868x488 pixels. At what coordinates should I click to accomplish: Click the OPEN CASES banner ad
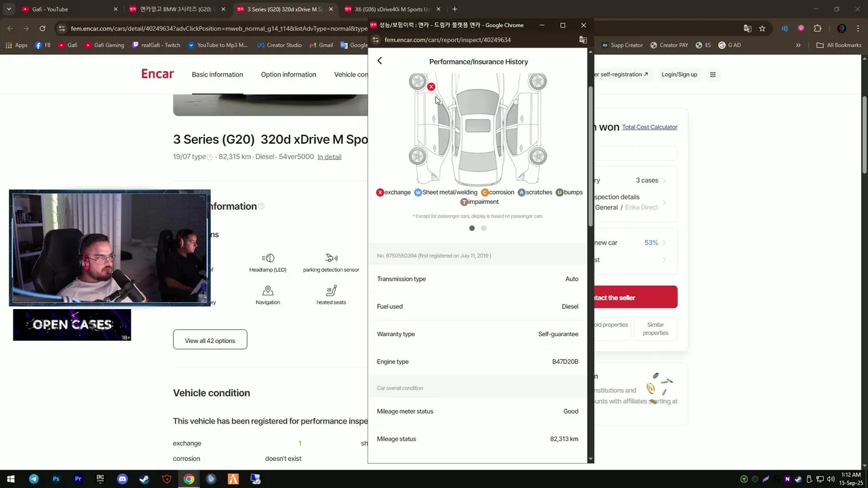tap(72, 325)
